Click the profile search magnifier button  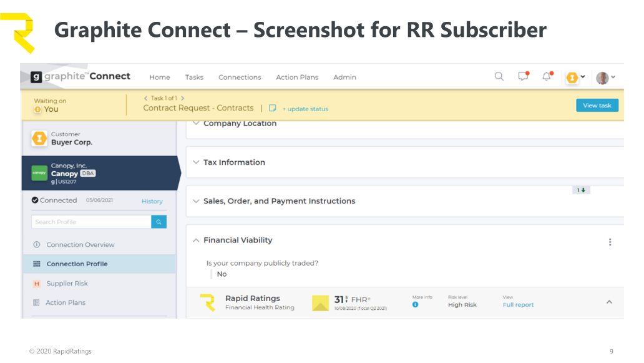tap(159, 222)
